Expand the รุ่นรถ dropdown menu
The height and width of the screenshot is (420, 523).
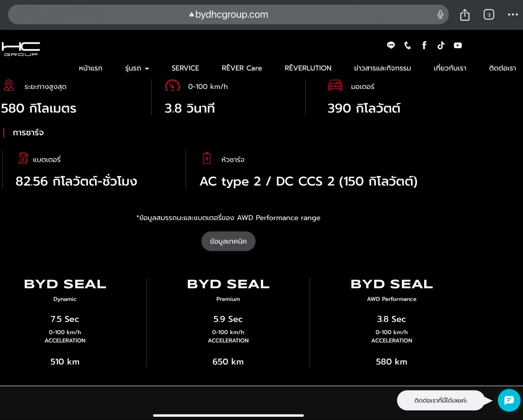[x=137, y=68]
